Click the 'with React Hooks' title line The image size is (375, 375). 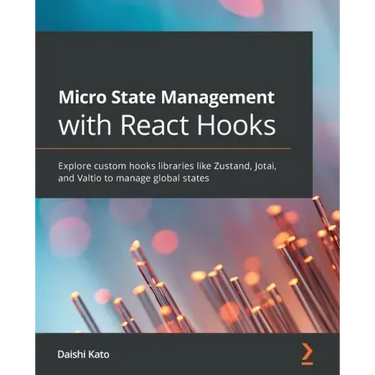167,125
